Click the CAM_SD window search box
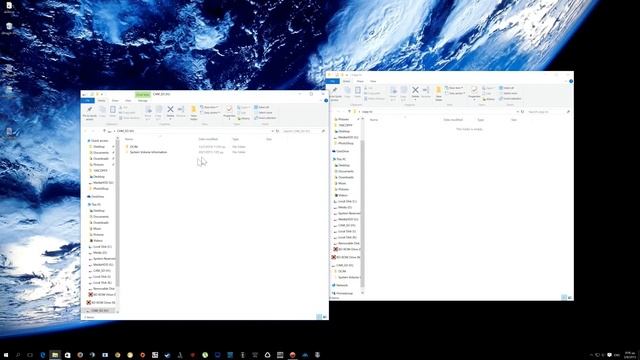Screen dimensions: 640x360 (304, 131)
